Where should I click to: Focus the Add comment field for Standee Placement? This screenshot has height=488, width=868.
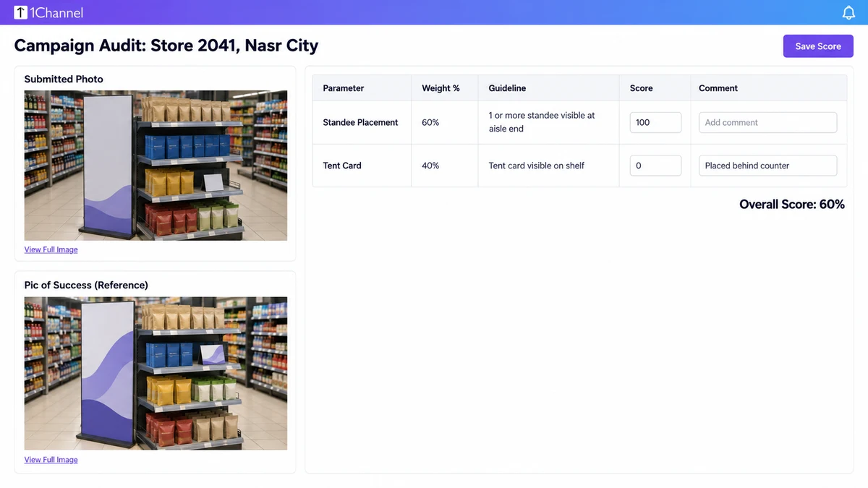click(x=767, y=122)
